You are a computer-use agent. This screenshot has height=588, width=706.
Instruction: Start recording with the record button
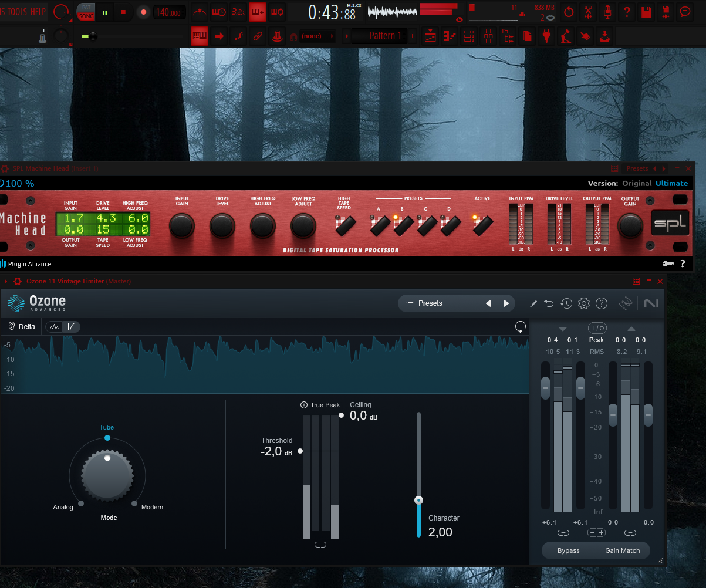point(143,12)
